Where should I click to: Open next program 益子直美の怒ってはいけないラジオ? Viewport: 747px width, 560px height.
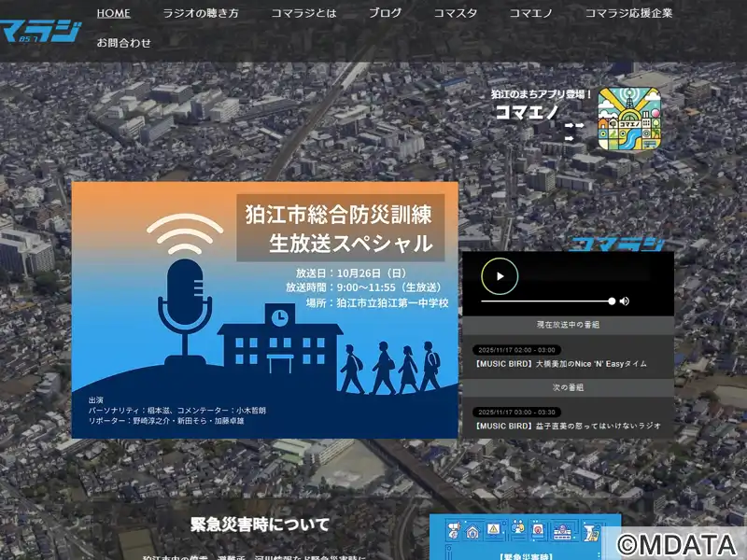[568, 426]
